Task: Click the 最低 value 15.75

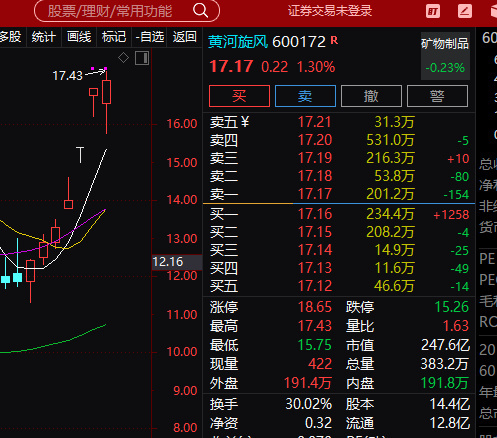Action: tap(315, 345)
